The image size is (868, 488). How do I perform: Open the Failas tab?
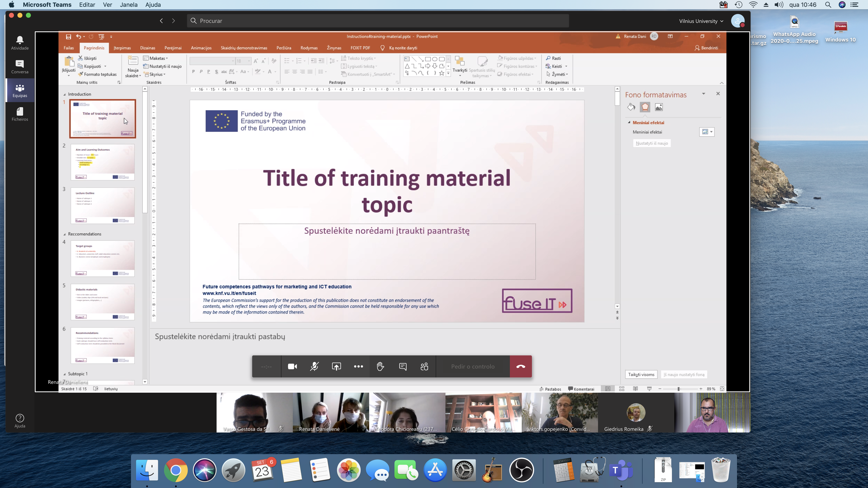pyautogui.click(x=69, y=48)
